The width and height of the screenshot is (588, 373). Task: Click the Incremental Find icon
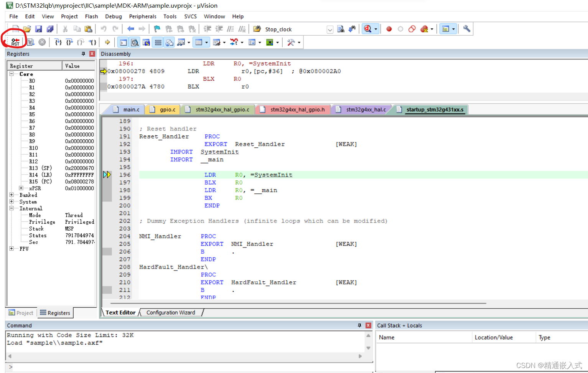point(352,29)
